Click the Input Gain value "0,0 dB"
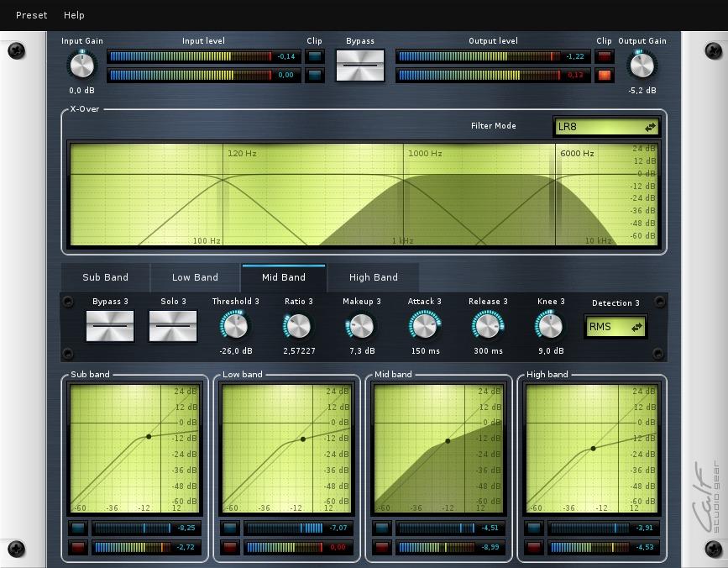The height and width of the screenshot is (568, 728). [x=81, y=91]
